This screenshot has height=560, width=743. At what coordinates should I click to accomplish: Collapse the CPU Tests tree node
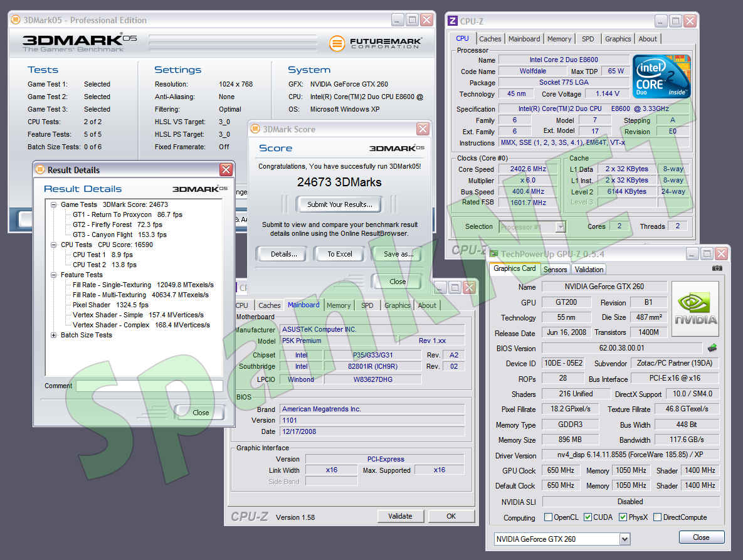pos(53,245)
